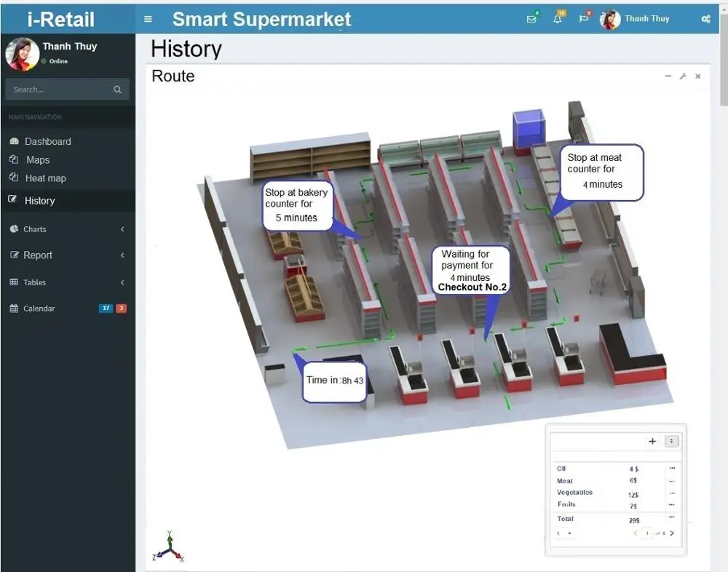Open Calendar from the sidebar
Screen dimensions: 728x572
tap(39, 309)
